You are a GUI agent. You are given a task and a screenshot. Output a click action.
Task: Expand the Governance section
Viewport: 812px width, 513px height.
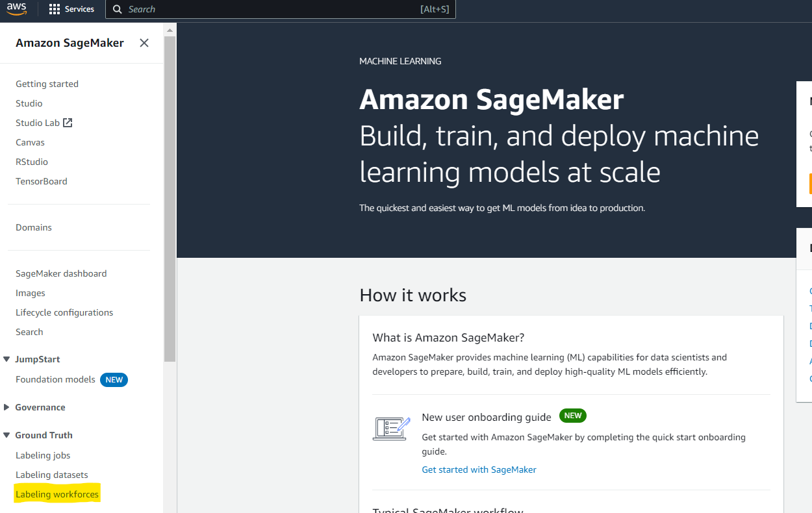click(6, 407)
